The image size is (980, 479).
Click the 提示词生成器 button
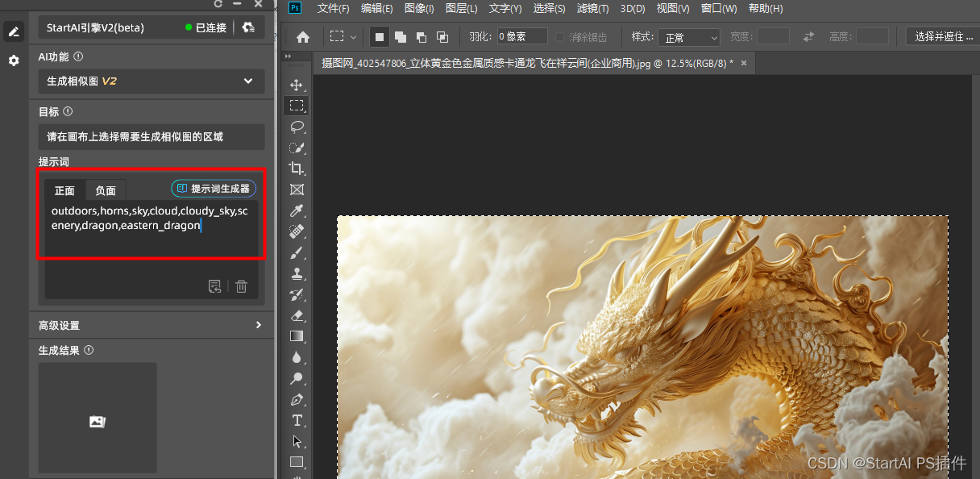pyautogui.click(x=214, y=188)
